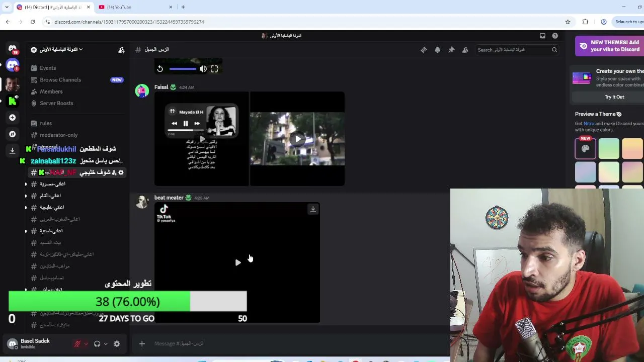This screenshot has height=362, width=644.
Task: Expand the server name dropdown
Action: coord(80,50)
